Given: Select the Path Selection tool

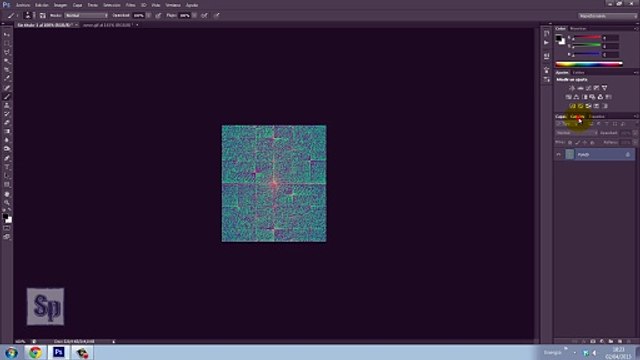Looking at the screenshot, I should (7, 176).
